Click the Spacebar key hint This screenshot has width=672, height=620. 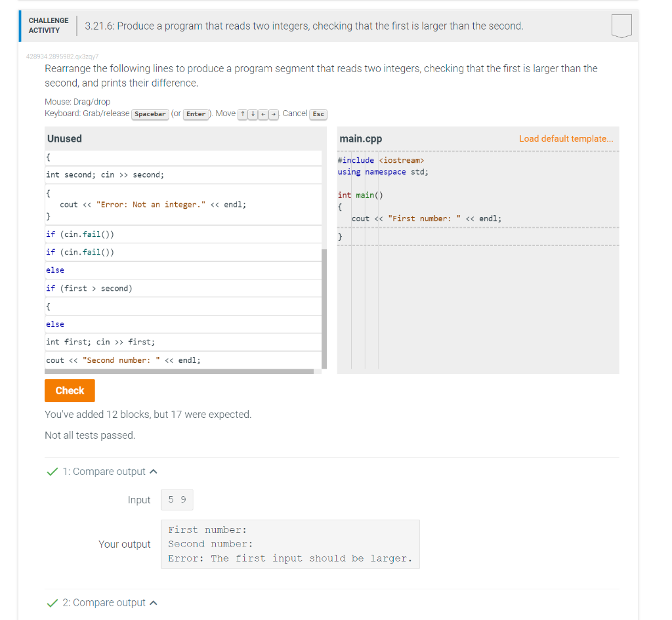click(150, 114)
